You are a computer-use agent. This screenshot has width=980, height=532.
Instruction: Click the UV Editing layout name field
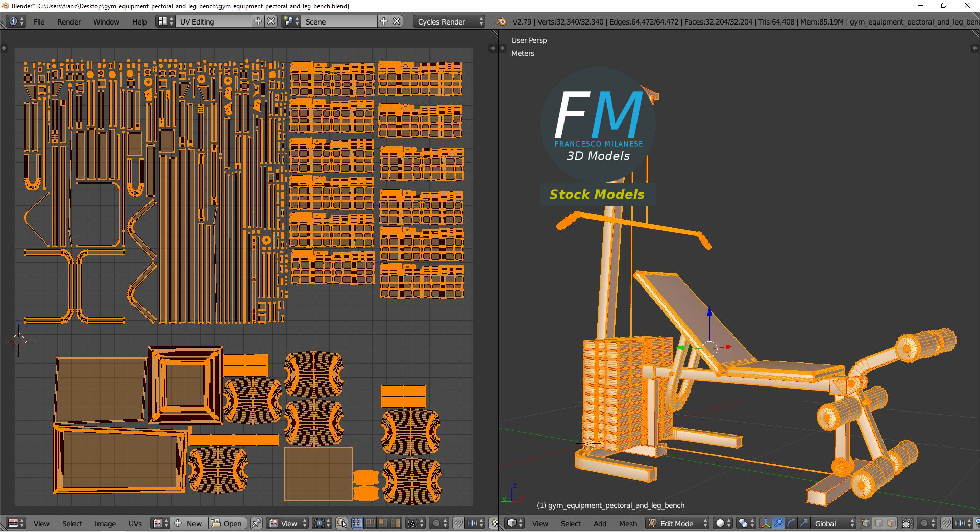(x=213, y=21)
